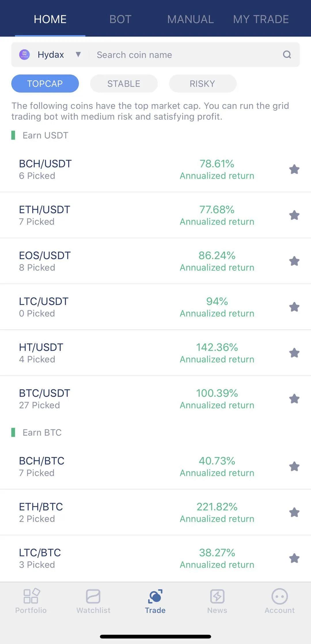The image size is (311, 644).
Task: Select the RISKY filter button
Action: tap(203, 84)
